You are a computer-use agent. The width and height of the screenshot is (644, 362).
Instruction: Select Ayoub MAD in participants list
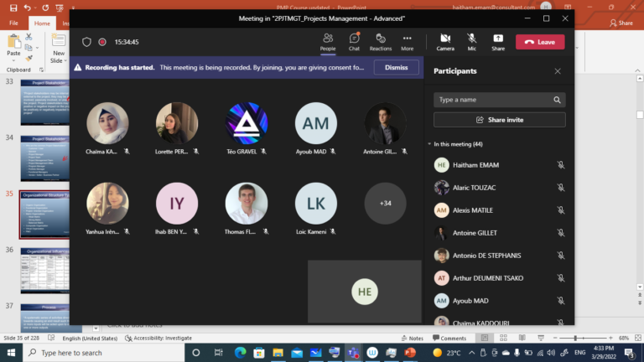pos(500,301)
